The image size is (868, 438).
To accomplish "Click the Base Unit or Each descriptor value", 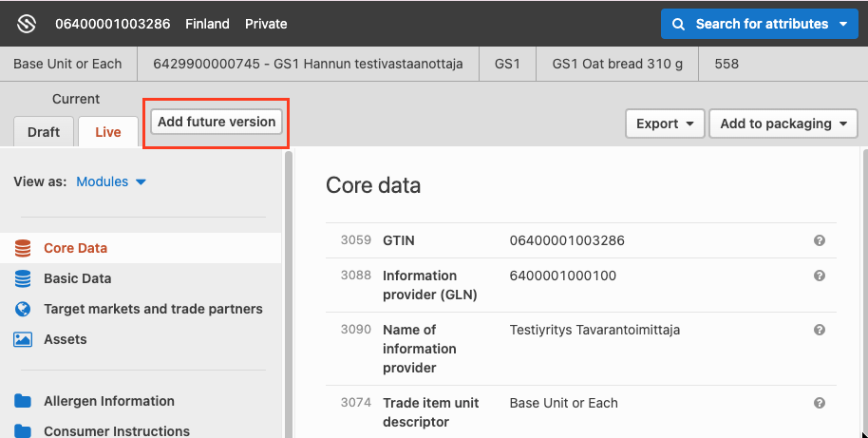I will click(563, 403).
